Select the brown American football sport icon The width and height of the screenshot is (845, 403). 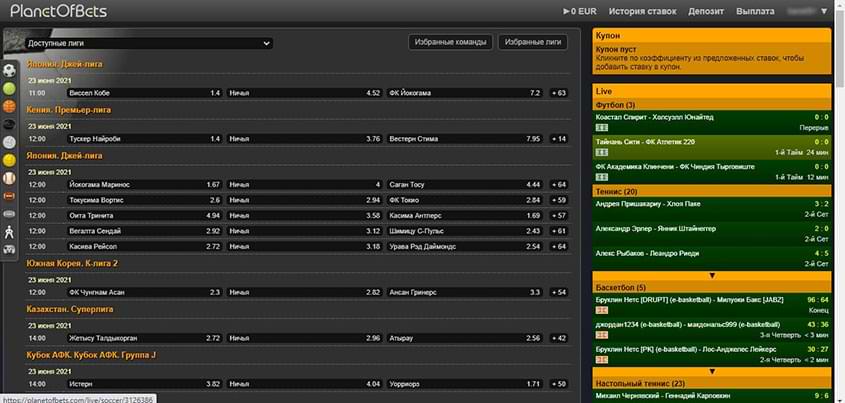click(9, 196)
